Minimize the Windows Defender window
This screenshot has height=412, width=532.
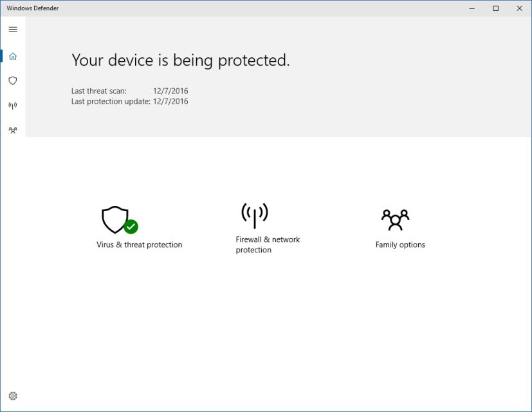click(472, 8)
